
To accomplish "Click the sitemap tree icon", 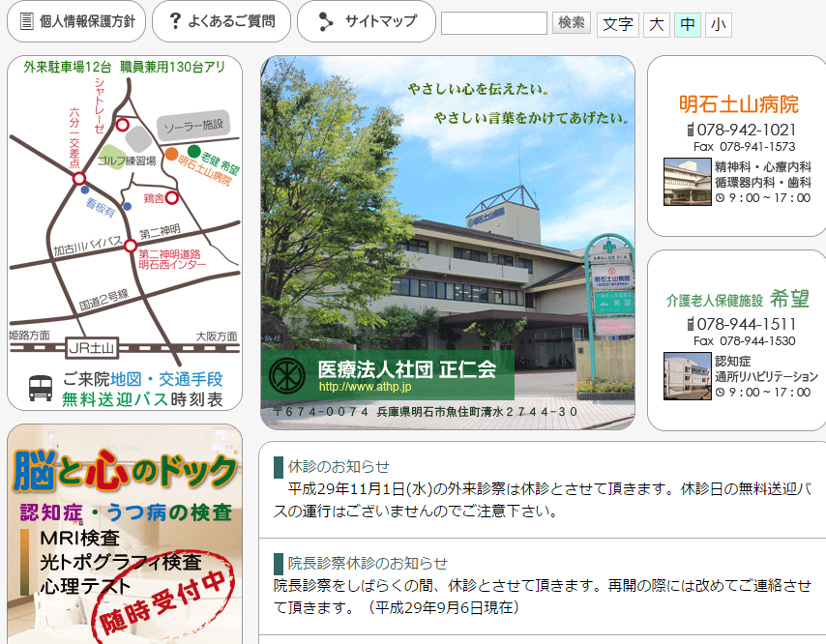I will point(326,21).
